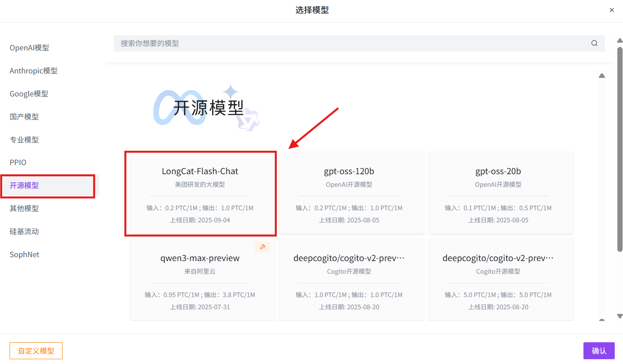Screen dimensions: 623x364
Task: Open the Anthropic模型 category
Action: [33, 71]
